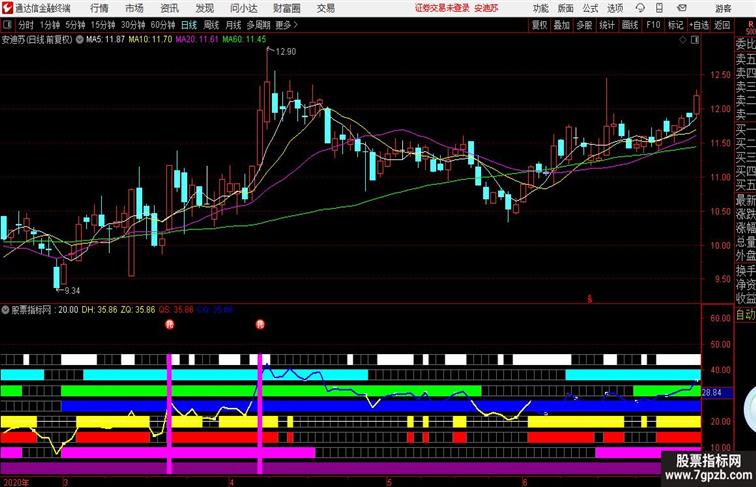Switch to the 月线 monthly tab
Image resolution: width=756 pixels, height=487 pixels.
(x=233, y=25)
